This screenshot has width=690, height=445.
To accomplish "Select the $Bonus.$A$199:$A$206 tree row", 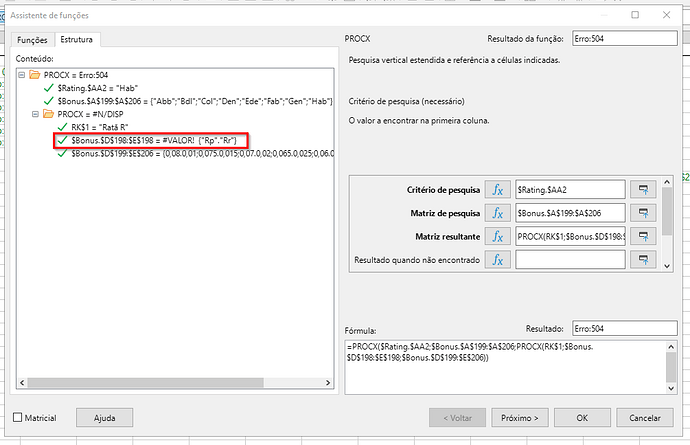I will 195,101.
